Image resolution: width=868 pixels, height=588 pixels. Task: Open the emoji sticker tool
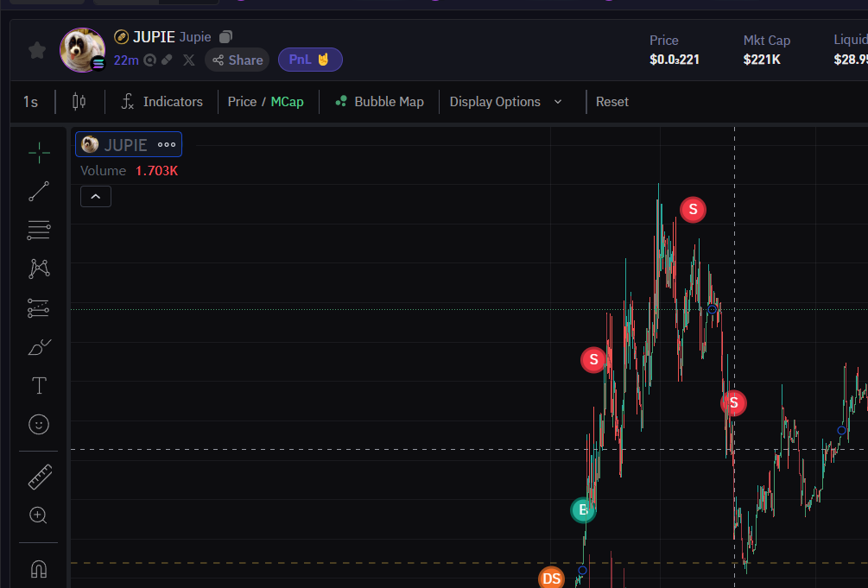(39, 425)
